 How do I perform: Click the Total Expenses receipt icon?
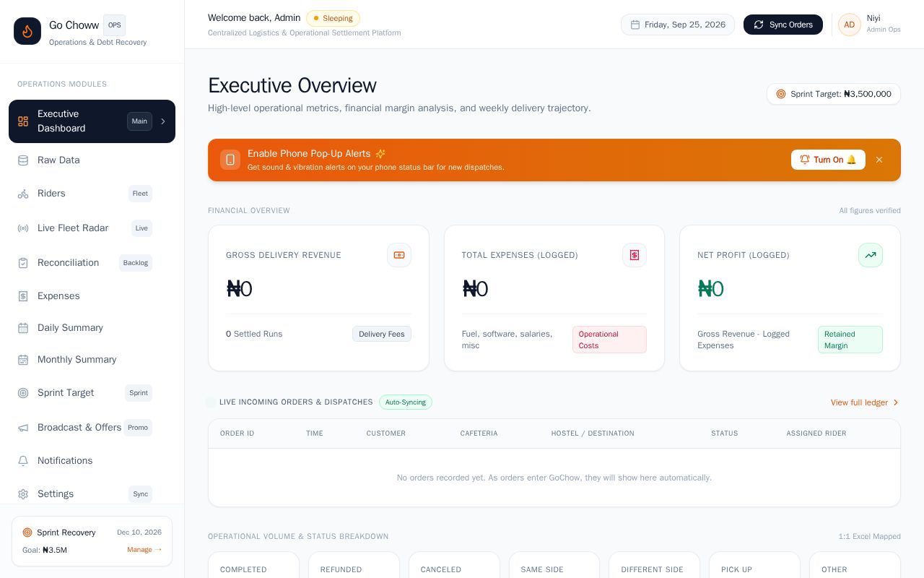(635, 255)
